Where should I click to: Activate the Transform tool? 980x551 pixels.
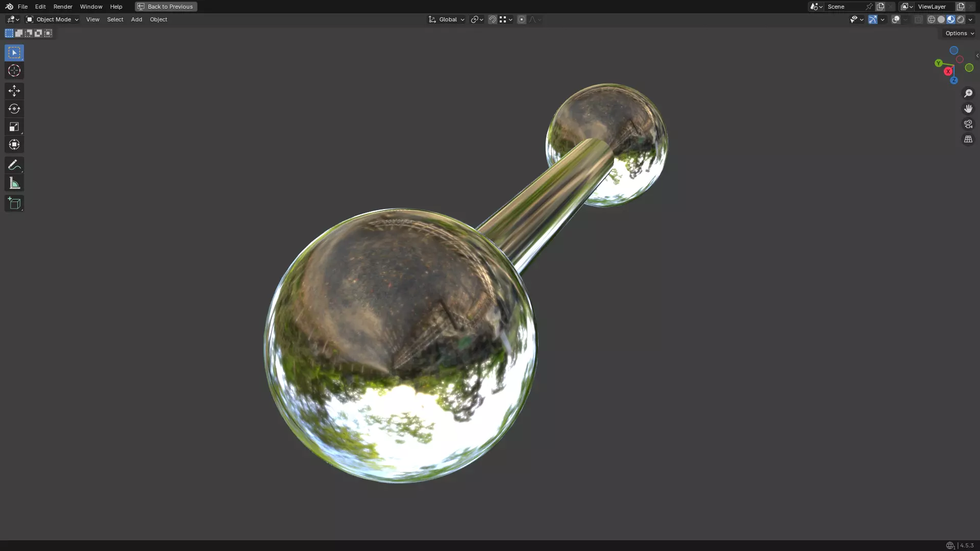point(14,144)
